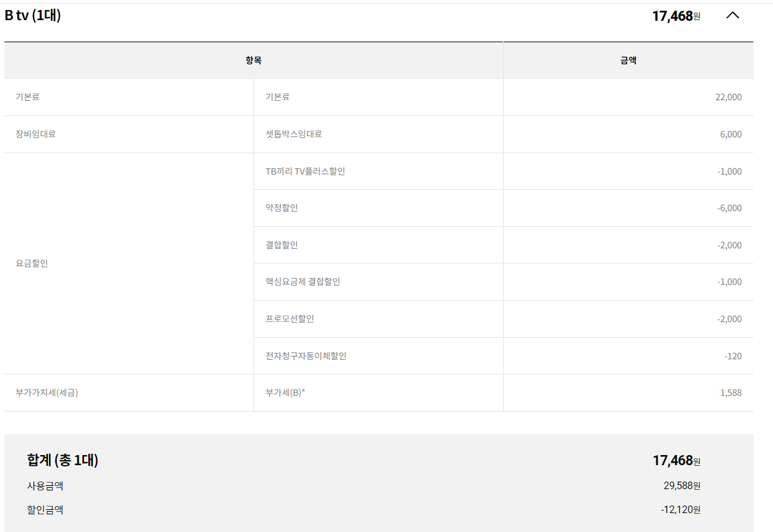
Task: Select the 셋톱박스임대료 item cell
Action: [x=294, y=134]
